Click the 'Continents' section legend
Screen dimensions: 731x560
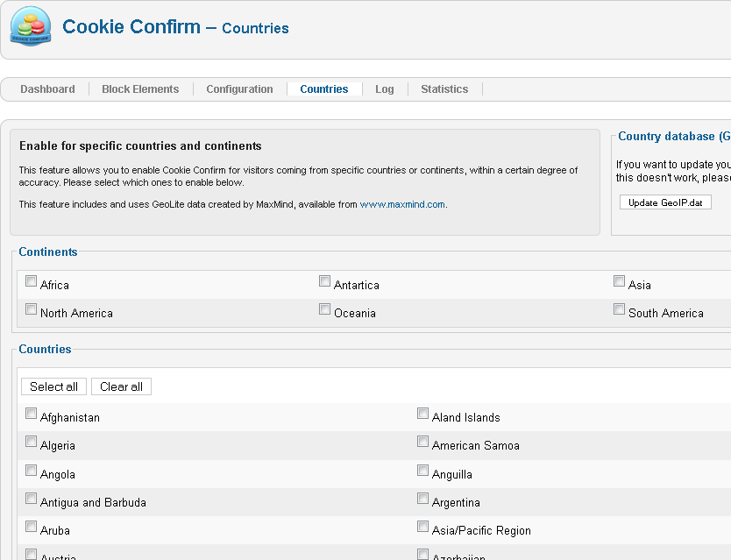(48, 252)
